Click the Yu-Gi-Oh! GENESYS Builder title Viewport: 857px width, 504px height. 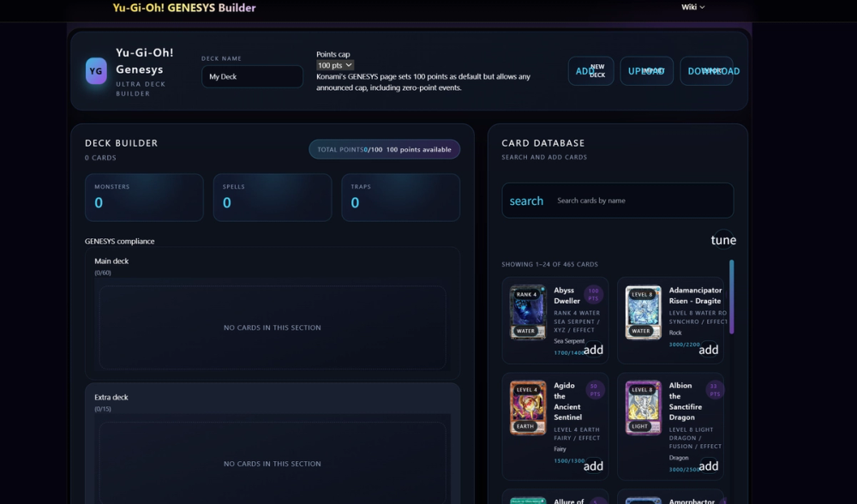184,8
